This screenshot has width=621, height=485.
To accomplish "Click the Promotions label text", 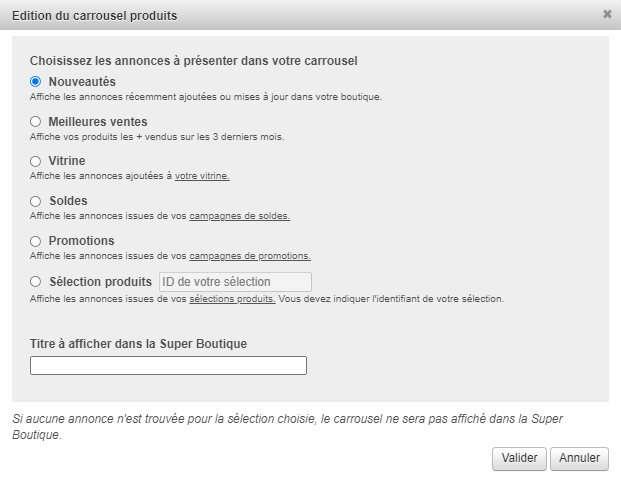I will click(x=81, y=241).
